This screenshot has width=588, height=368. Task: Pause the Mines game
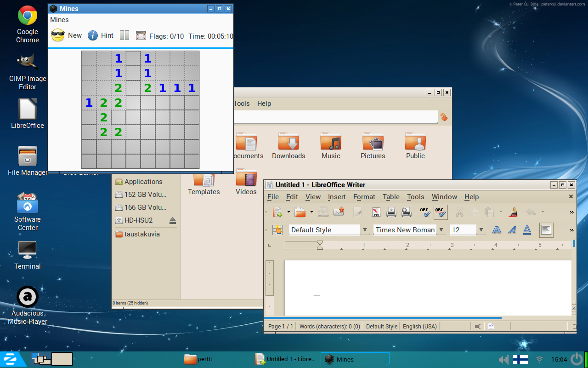pos(124,36)
